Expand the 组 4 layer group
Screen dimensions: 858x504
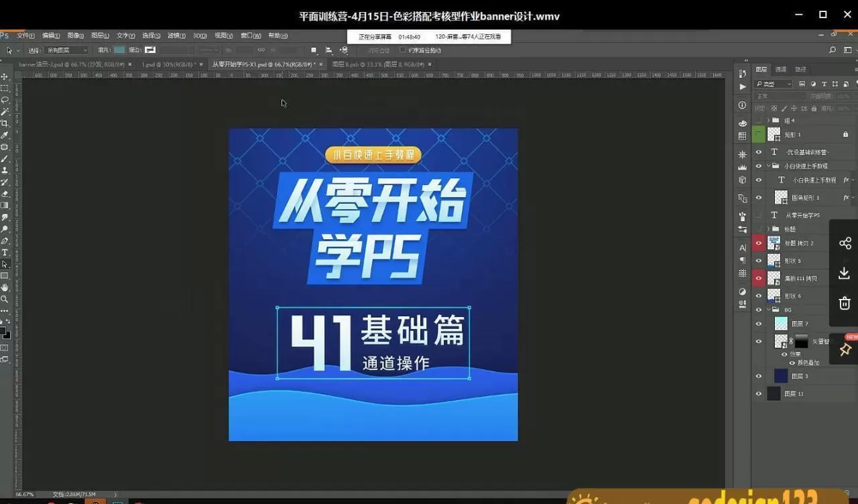pyautogui.click(x=768, y=121)
